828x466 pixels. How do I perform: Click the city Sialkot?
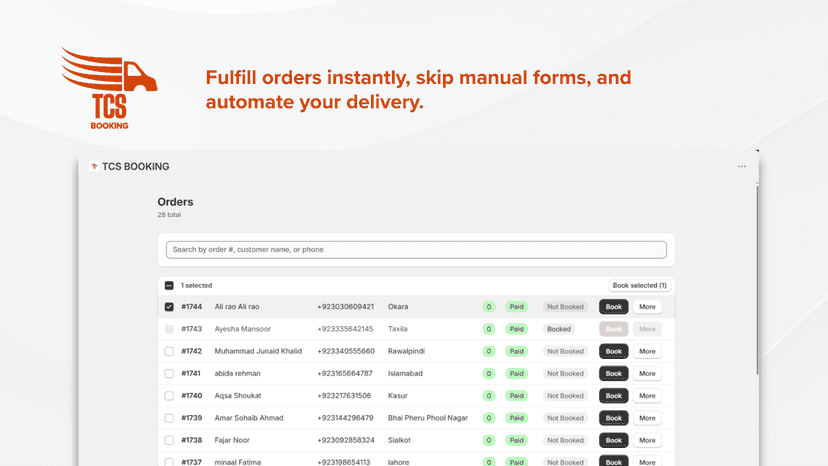point(399,440)
